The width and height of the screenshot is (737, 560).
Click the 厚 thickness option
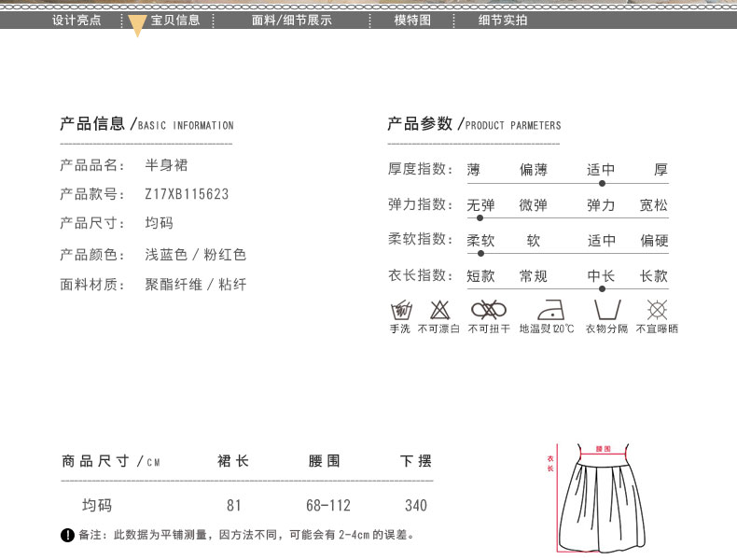(661, 169)
